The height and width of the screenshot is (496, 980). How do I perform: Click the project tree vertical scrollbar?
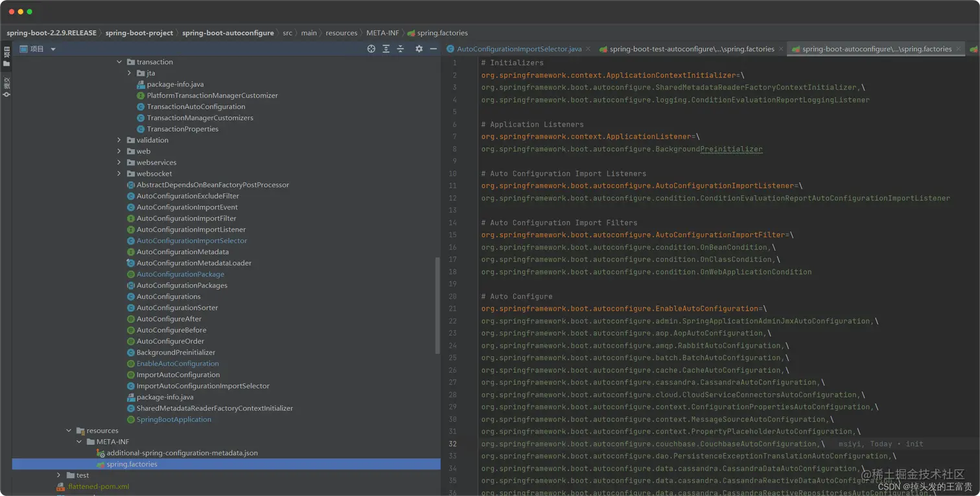pos(437,306)
